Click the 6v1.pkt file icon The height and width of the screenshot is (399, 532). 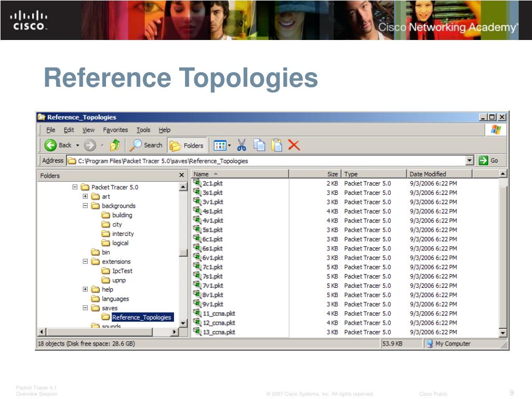(197, 258)
